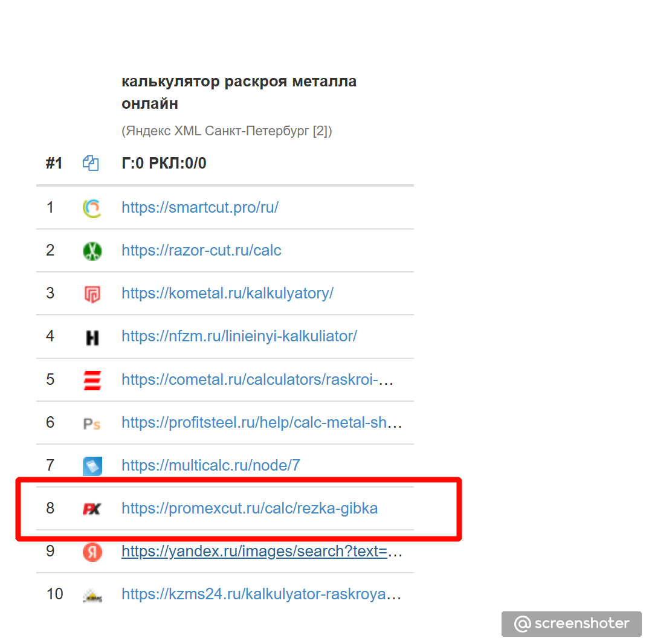Click the red Yandex favicon
Viewport: 649px width, 644px height.
pyautogui.click(x=92, y=552)
